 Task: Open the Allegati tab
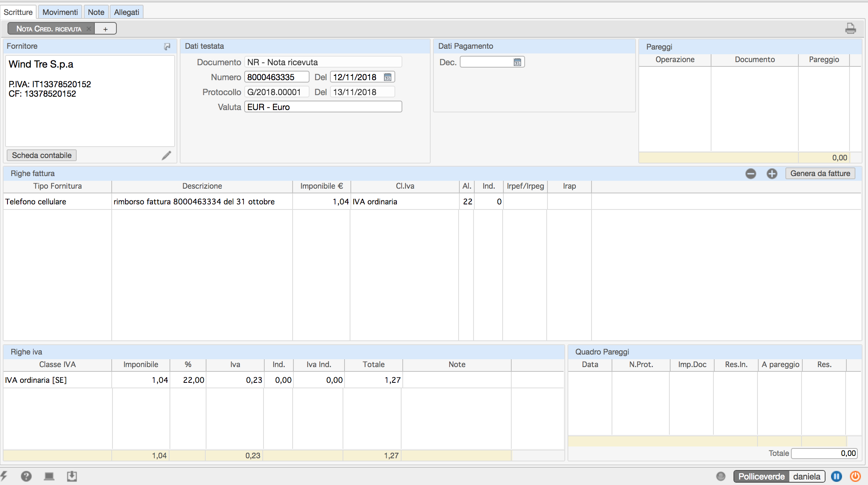(x=127, y=12)
